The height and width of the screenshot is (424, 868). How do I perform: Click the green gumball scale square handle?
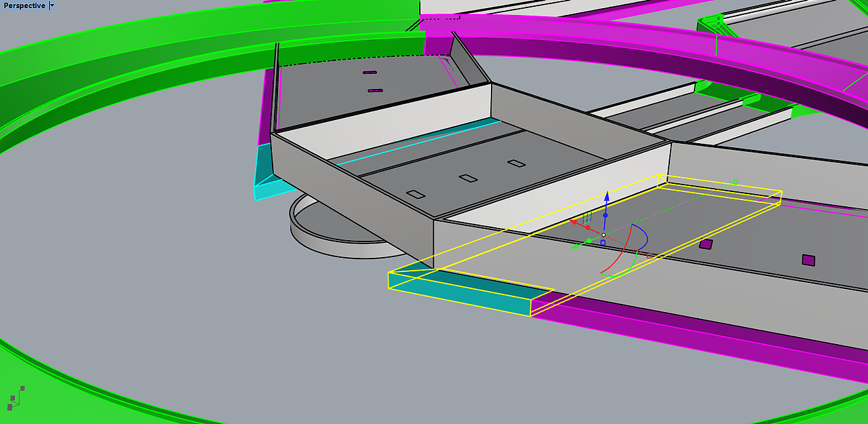tap(735, 182)
